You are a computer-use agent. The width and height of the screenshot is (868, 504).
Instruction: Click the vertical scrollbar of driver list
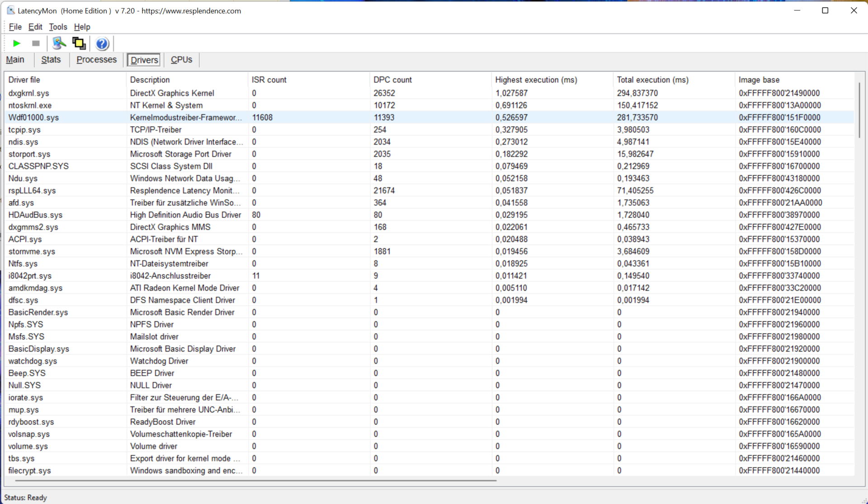859,110
